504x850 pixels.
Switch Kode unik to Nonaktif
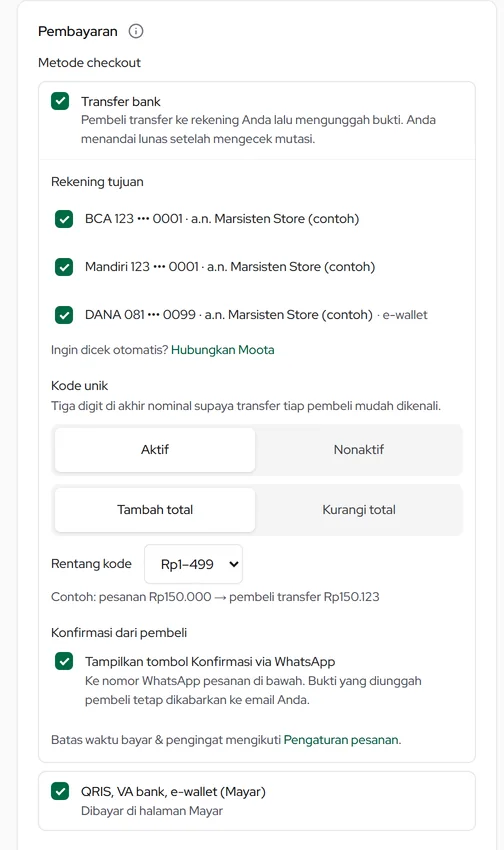[359, 449]
